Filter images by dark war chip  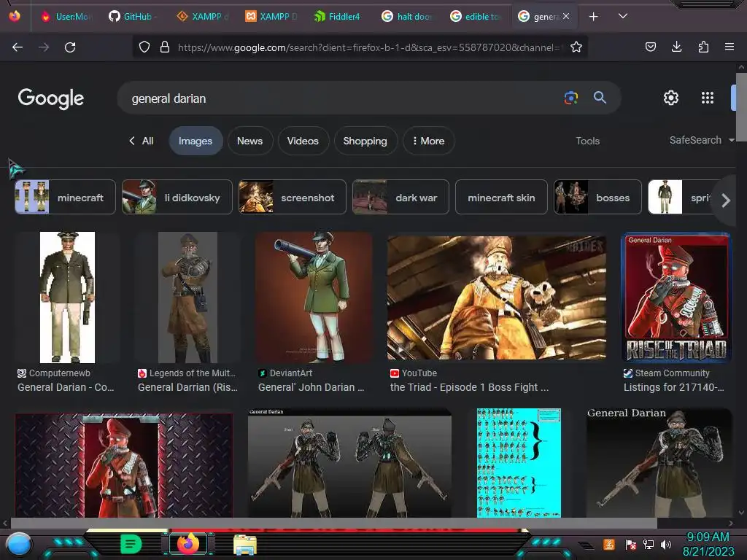click(x=400, y=197)
